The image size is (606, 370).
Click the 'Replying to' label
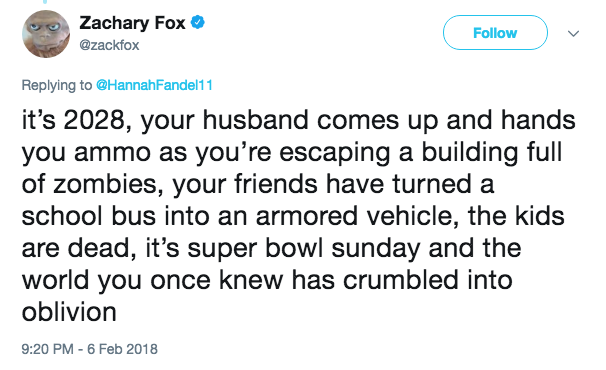click(x=57, y=85)
